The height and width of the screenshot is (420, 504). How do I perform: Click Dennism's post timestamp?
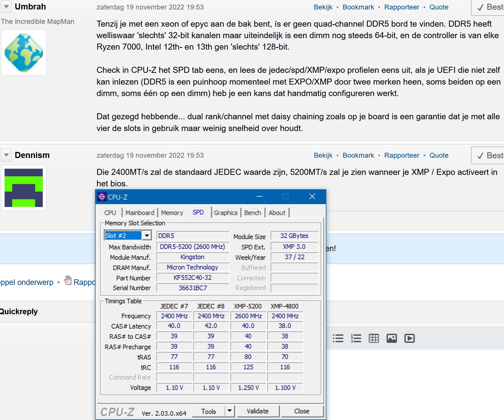150,155
